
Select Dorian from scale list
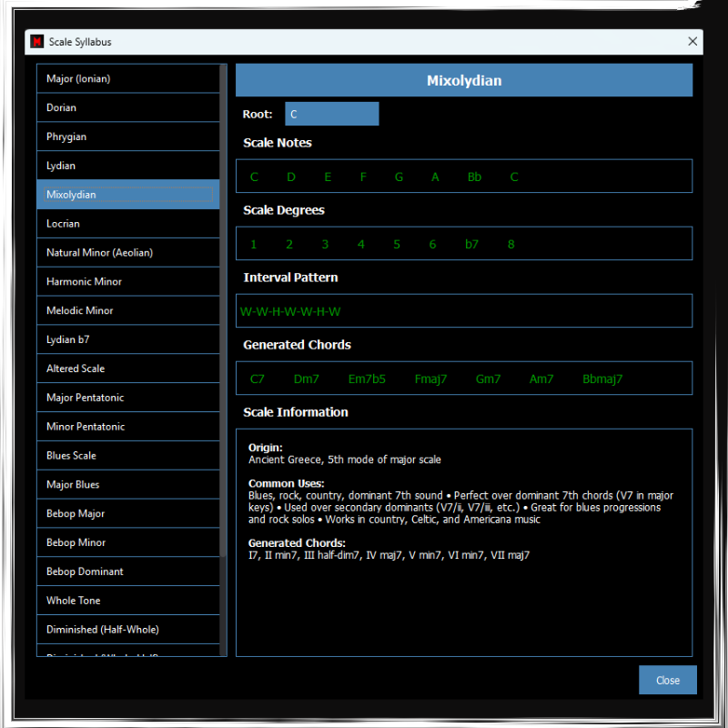point(127,108)
